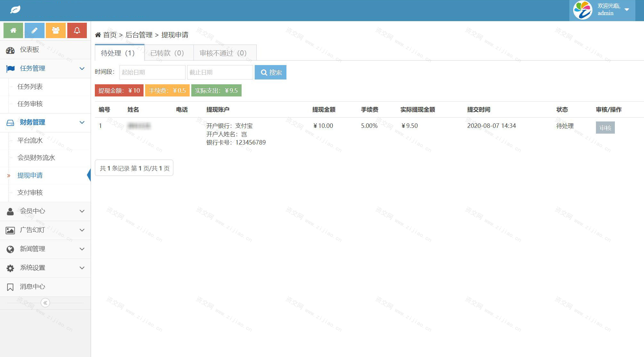Click the dashboard gauge icon

pyautogui.click(x=10, y=50)
